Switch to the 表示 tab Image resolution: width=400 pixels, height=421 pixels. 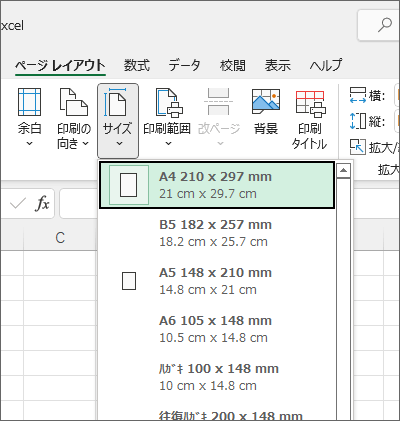pos(278,65)
